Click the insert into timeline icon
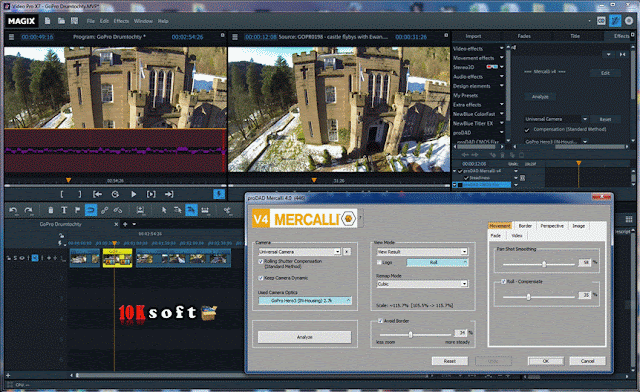This screenshot has height=392, width=640. pos(140,210)
